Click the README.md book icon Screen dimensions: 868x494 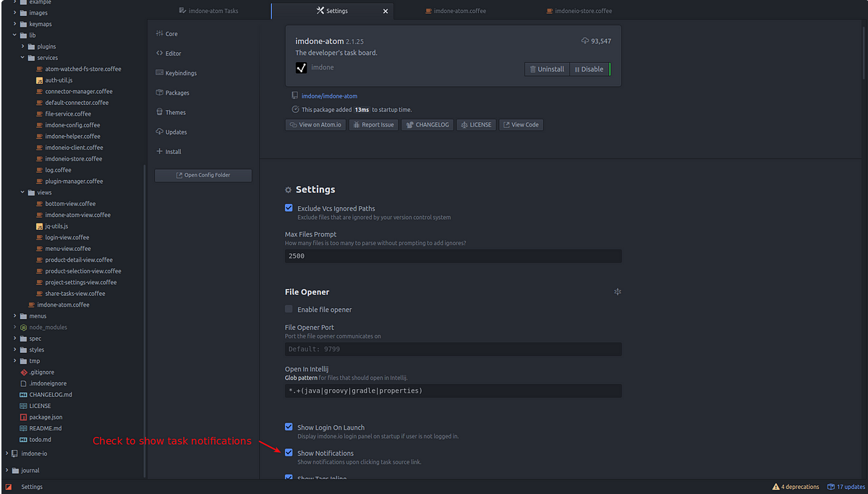pyautogui.click(x=23, y=428)
